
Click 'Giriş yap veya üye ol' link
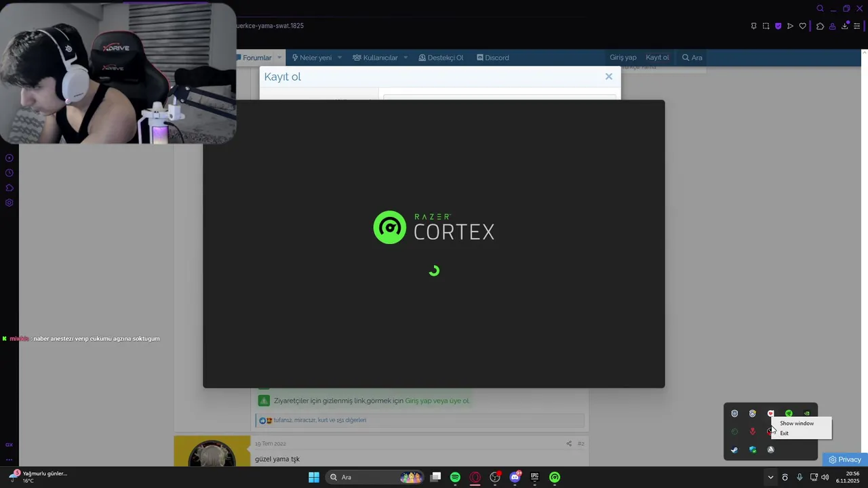[x=437, y=401]
